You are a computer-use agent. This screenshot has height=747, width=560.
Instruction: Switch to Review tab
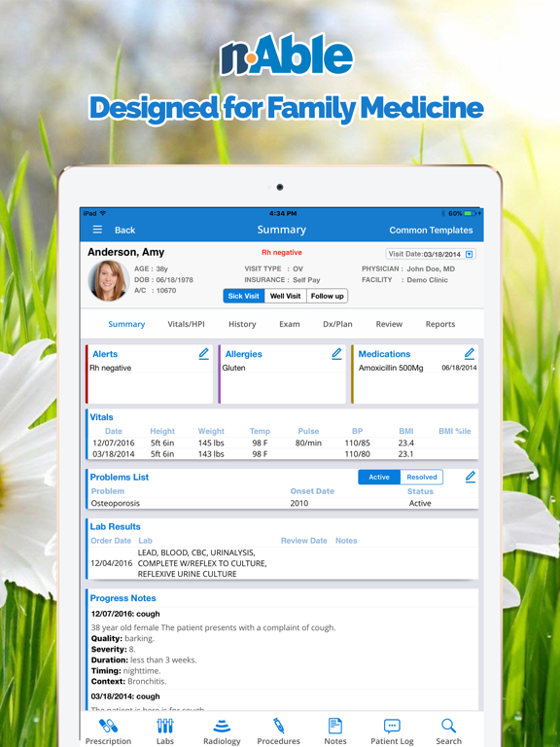tap(389, 324)
